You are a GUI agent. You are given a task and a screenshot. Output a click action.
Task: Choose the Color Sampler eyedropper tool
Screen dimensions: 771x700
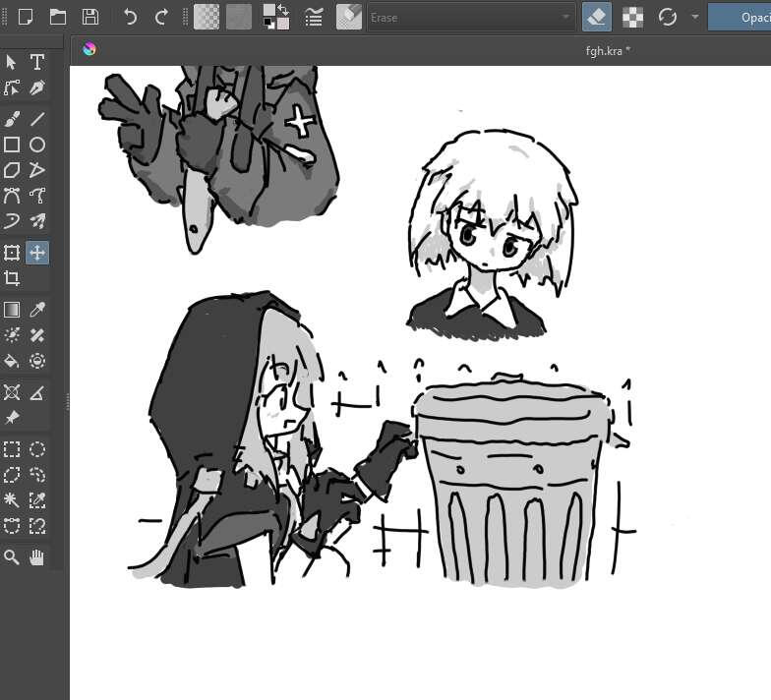tap(37, 310)
